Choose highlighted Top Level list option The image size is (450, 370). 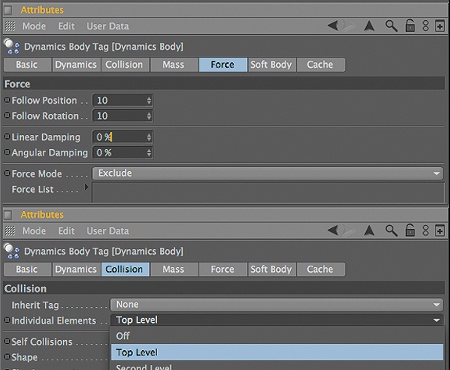click(277, 352)
